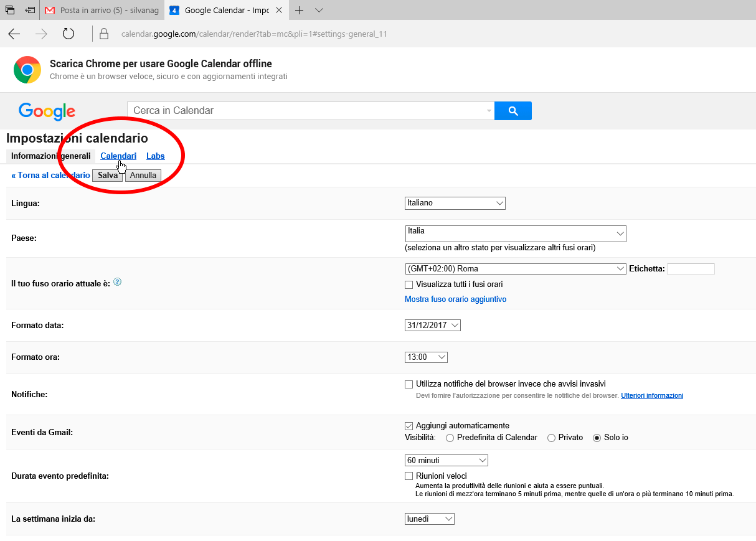Image resolution: width=756 pixels, height=541 pixels.
Task: Click the blue search magnifier button
Action: pos(513,111)
